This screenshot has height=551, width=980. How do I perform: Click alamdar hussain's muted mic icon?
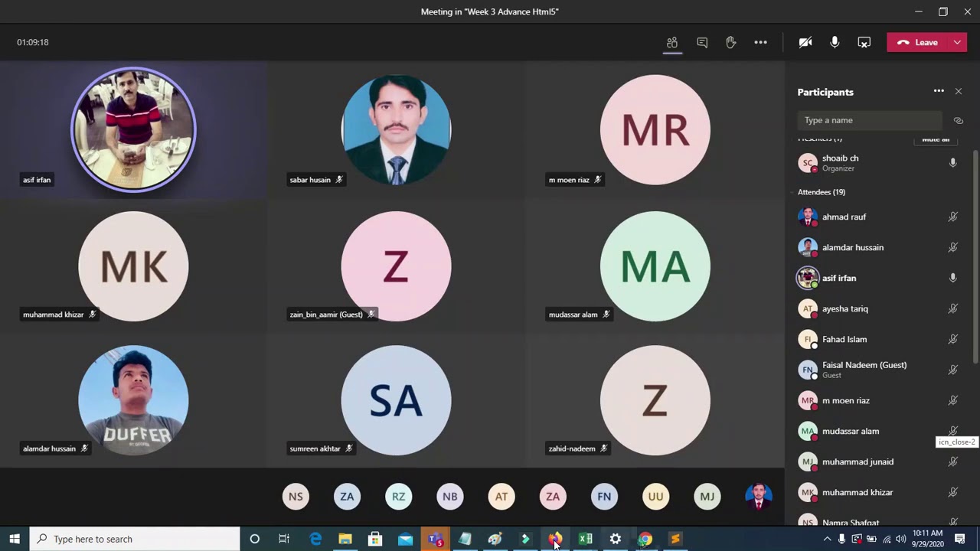point(953,247)
